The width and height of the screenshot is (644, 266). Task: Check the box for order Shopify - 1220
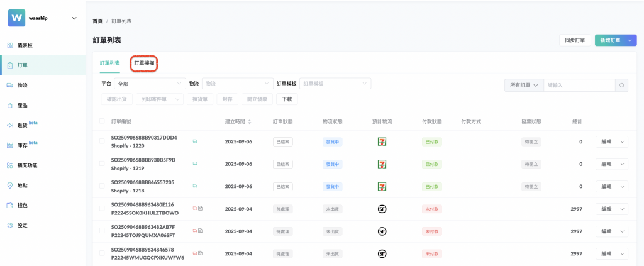pos(103,141)
